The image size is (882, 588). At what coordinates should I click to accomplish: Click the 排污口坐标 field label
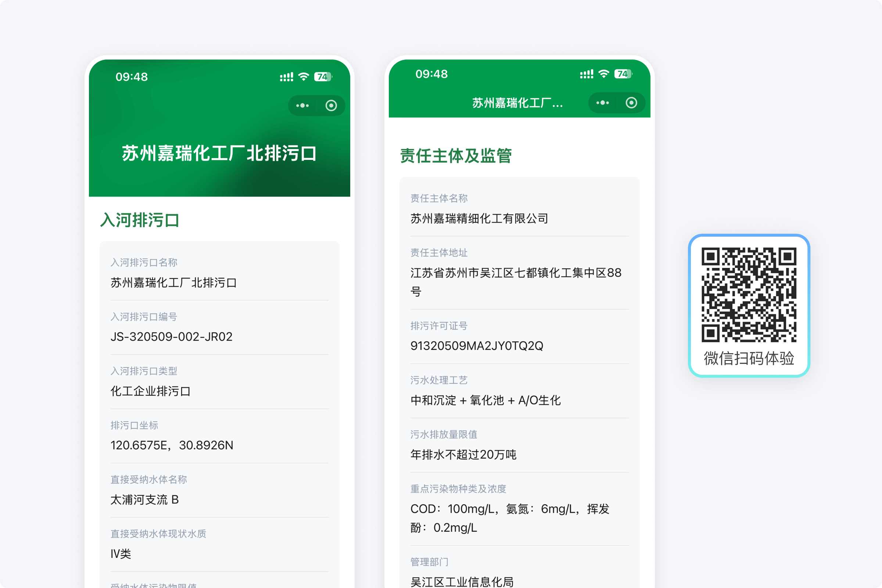[134, 425]
